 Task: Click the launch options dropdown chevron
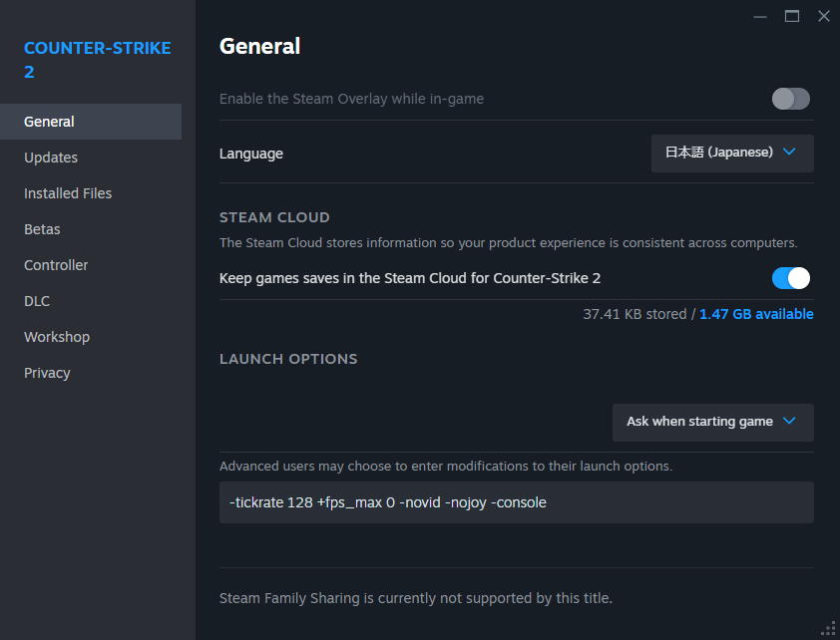(x=788, y=421)
